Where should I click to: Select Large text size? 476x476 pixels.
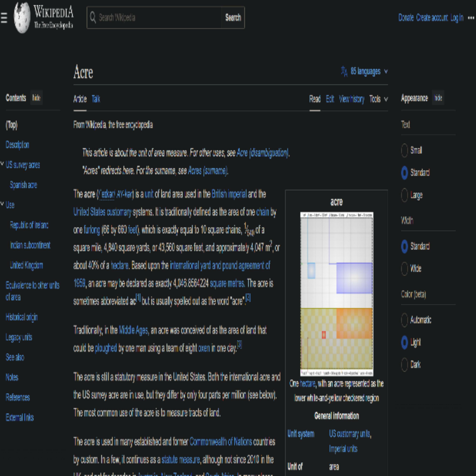click(404, 195)
